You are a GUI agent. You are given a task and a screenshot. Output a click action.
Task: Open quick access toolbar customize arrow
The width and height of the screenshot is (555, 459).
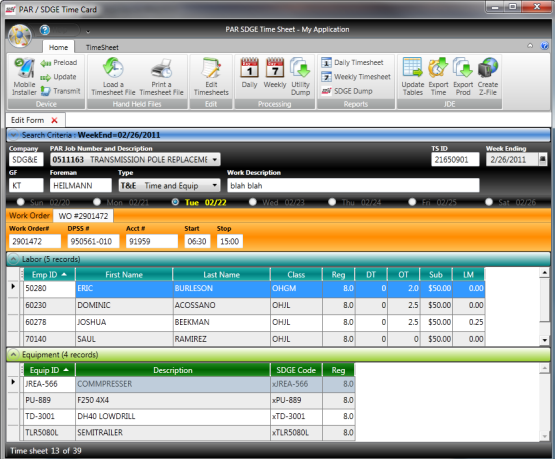pos(88,32)
